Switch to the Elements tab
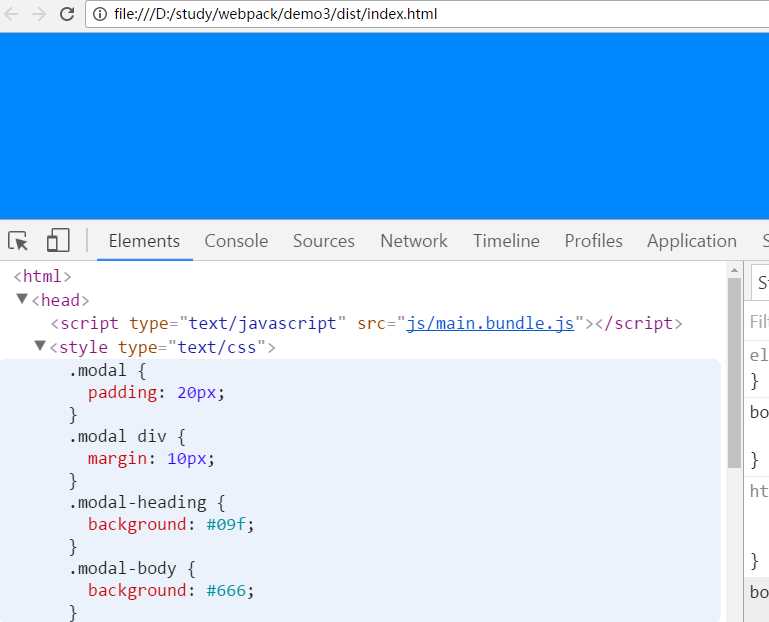 [144, 241]
